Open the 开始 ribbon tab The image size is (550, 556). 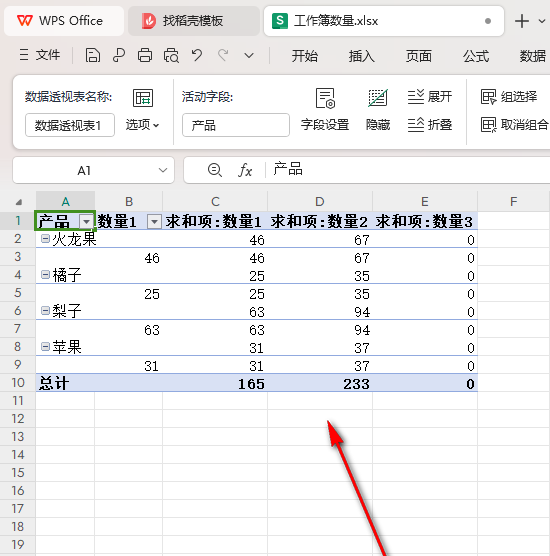(305, 56)
